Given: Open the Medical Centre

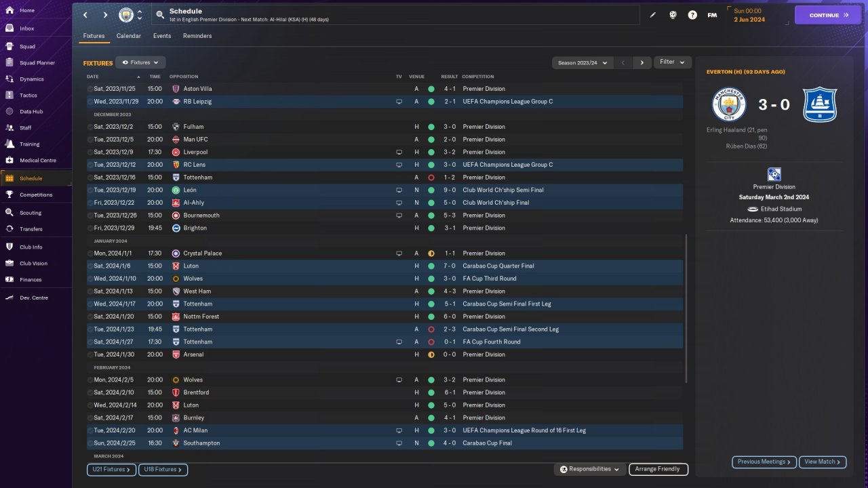Looking at the screenshot, I should tap(38, 161).
